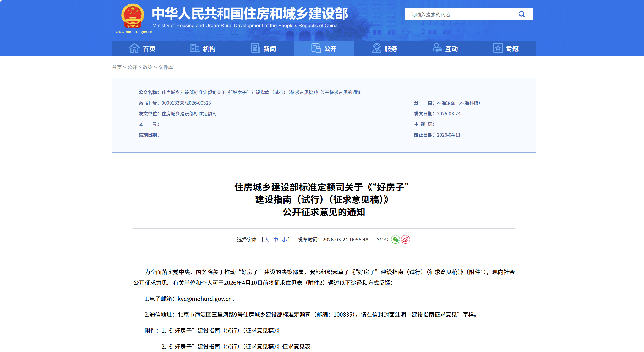Click the person icon for 互动
This screenshot has width=644, height=352.
coord(437,48)
